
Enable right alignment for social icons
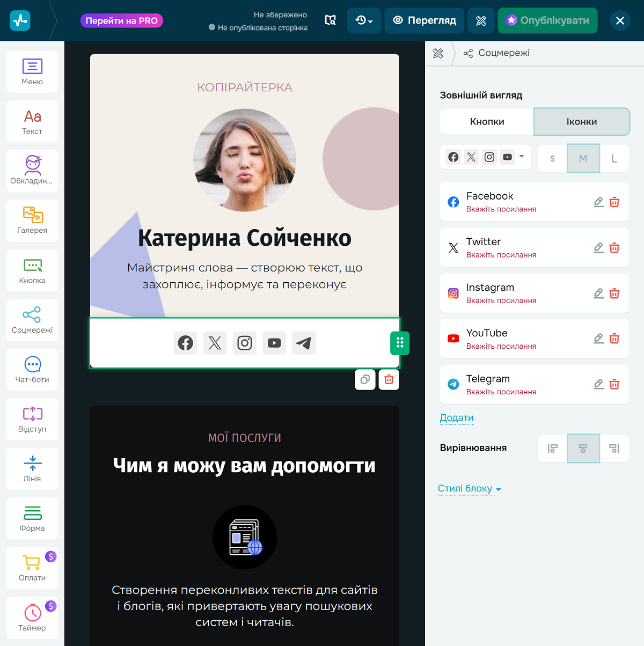coord(614,448)
